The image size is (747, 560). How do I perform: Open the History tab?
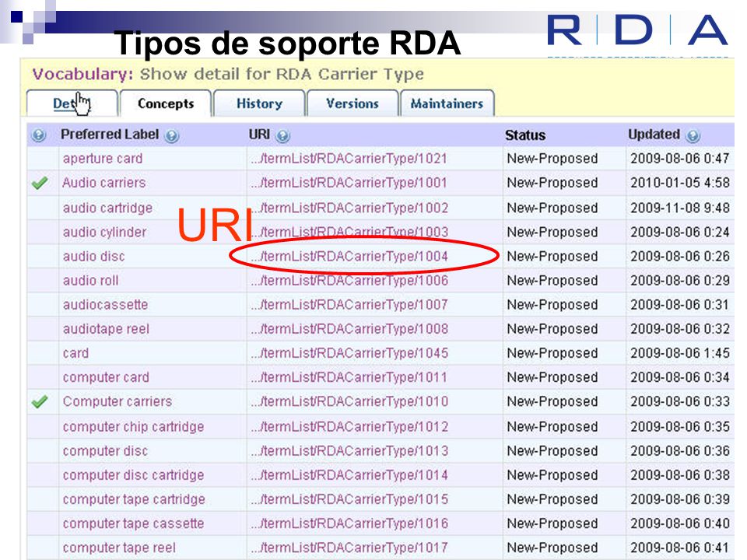click(260, 103)
